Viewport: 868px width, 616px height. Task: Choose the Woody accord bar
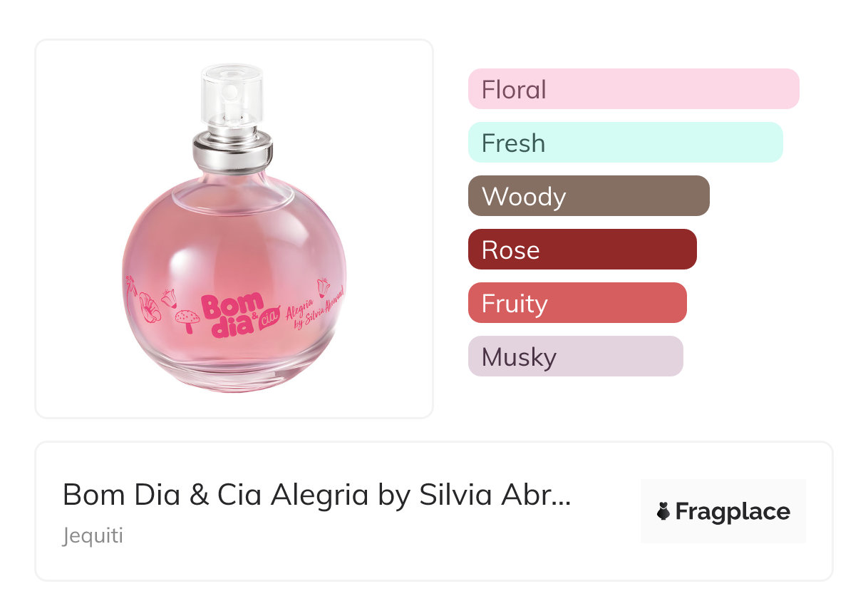[588, 196]
